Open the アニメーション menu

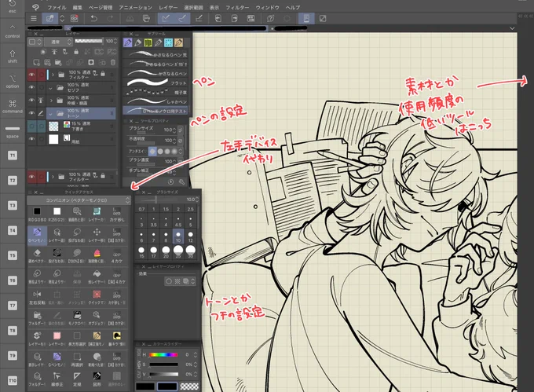pyautogui.click(x=135, y=7)
